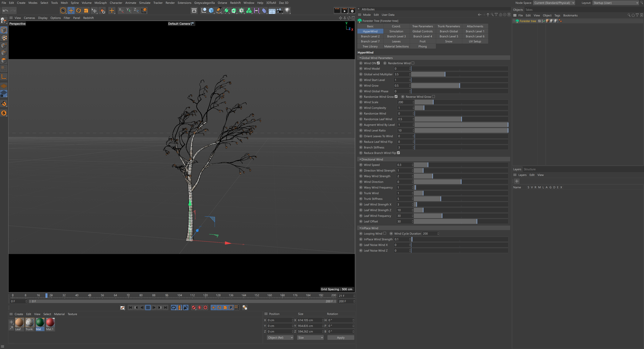Viewport: 644px width, 349px height.
Task: Add a Camera object from toolbar
Action: (280, 11)
